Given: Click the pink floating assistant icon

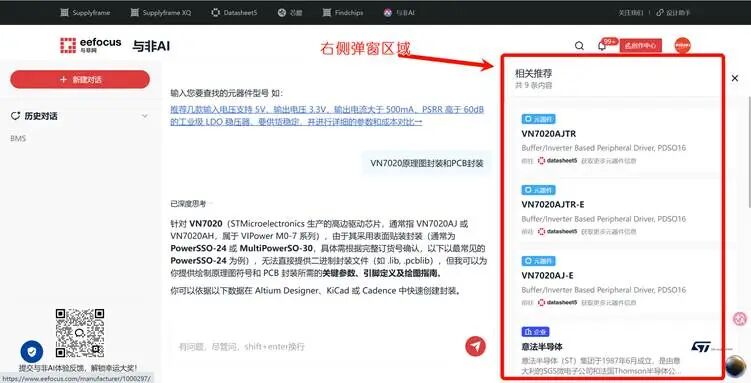Looking at the screenshot, I should 740,318.
